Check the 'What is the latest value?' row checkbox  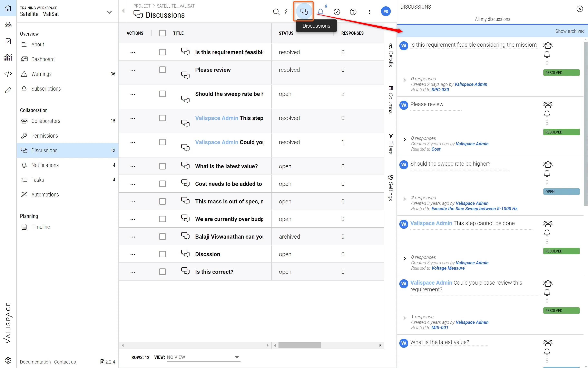163,166
